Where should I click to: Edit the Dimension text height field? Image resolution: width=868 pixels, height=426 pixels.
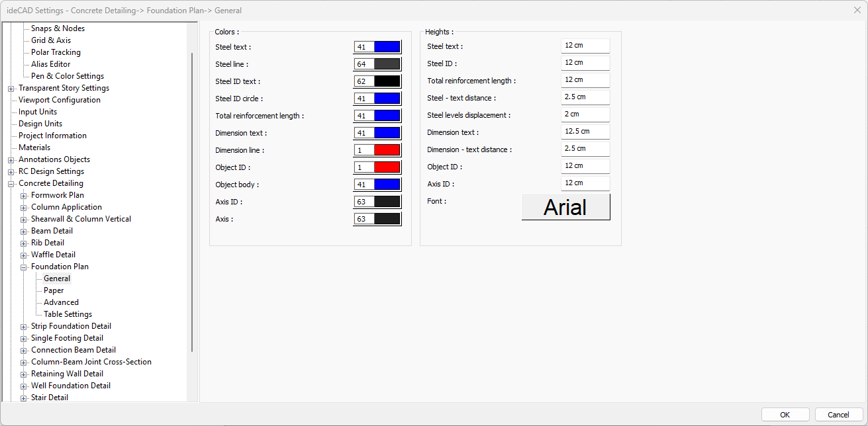(x=585, y=132)
